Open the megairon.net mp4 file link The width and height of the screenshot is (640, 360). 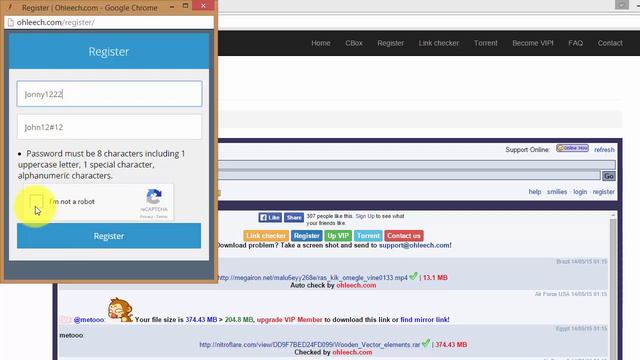click(313, 278)
